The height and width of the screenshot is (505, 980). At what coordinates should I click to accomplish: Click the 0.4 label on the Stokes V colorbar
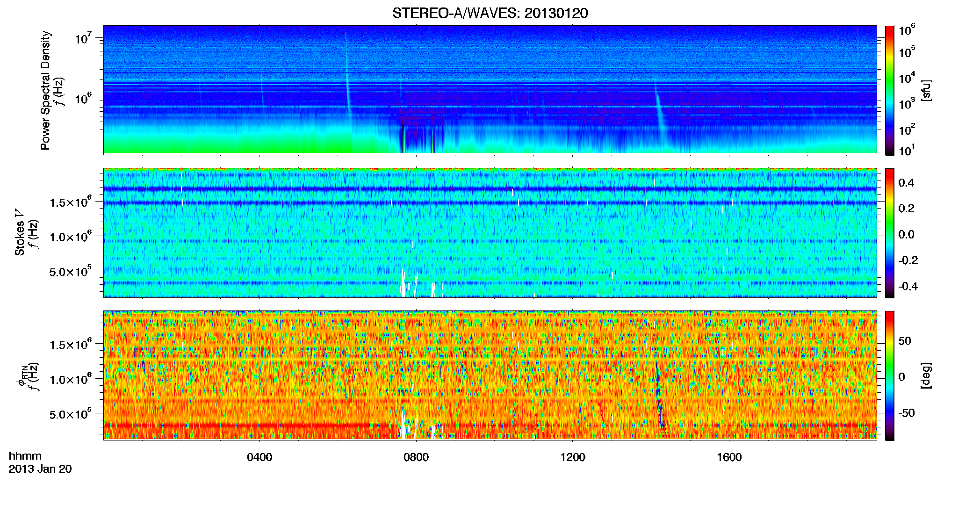pos(906,182)
